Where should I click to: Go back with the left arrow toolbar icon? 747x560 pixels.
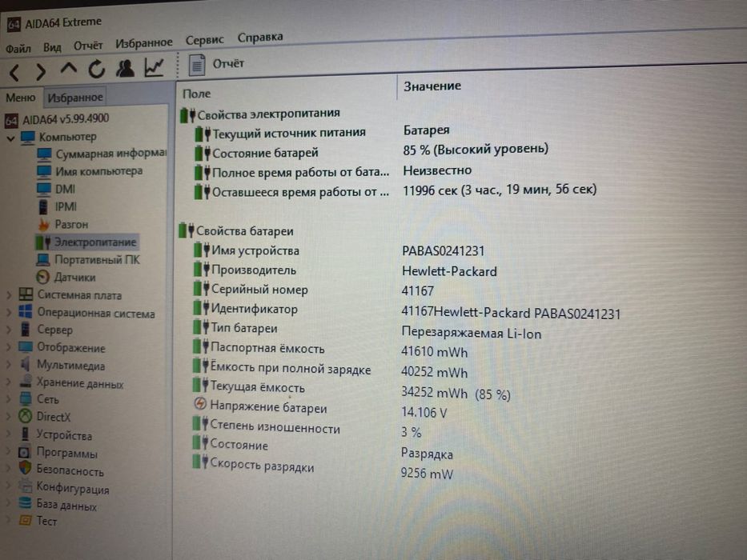[14, 72]
